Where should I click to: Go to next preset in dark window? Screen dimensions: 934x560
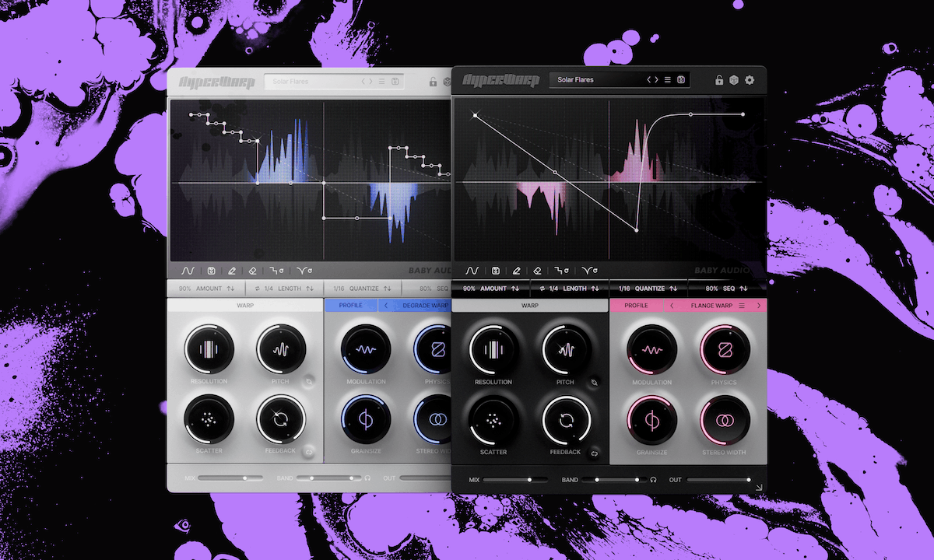657,79
